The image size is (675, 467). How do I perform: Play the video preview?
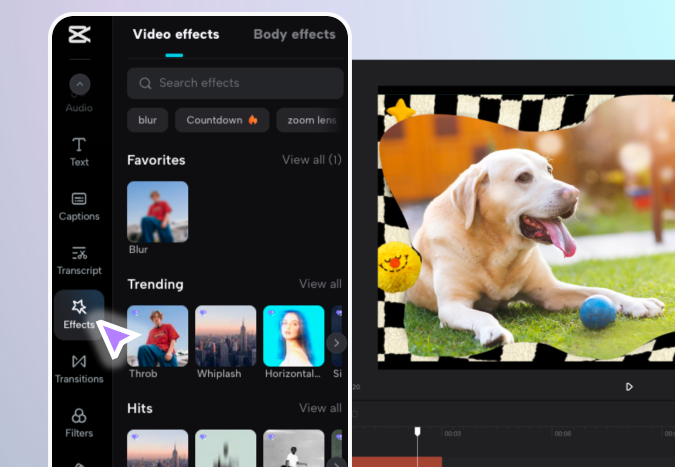point(629,387)
